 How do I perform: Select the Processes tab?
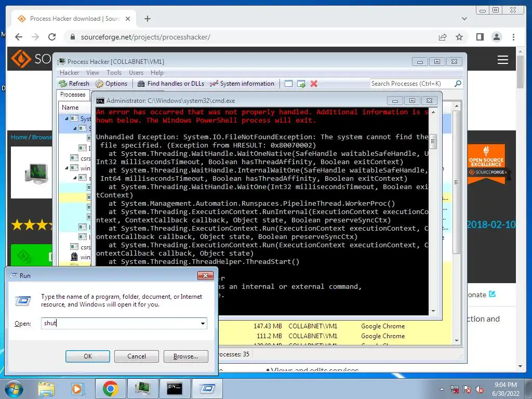pos(73,95)
